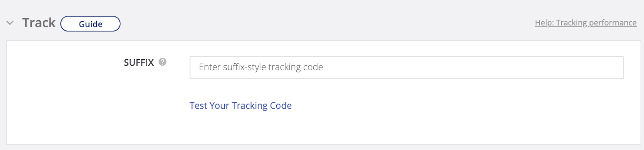Click Test Your Tracking Code link
The width and height of the screenshot is (644, 150).
pyautogui.click(x=240, y=106)
